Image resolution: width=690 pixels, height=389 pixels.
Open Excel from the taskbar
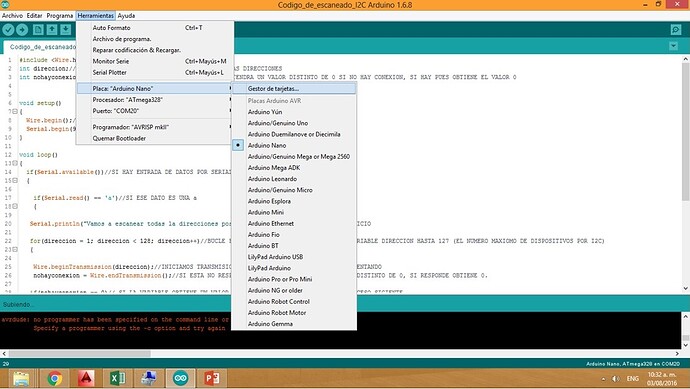click(117, 378)
